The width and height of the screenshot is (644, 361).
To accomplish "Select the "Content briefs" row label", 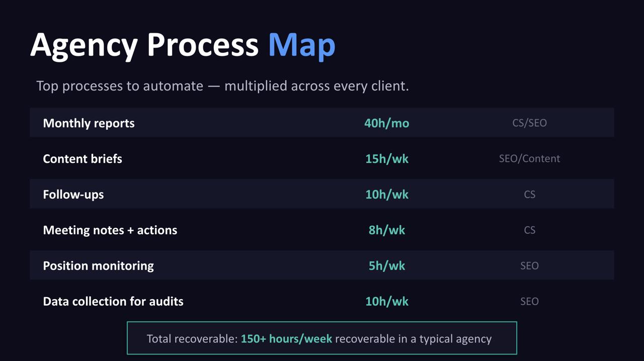I will pyautogui.click(x=83, y=159).
